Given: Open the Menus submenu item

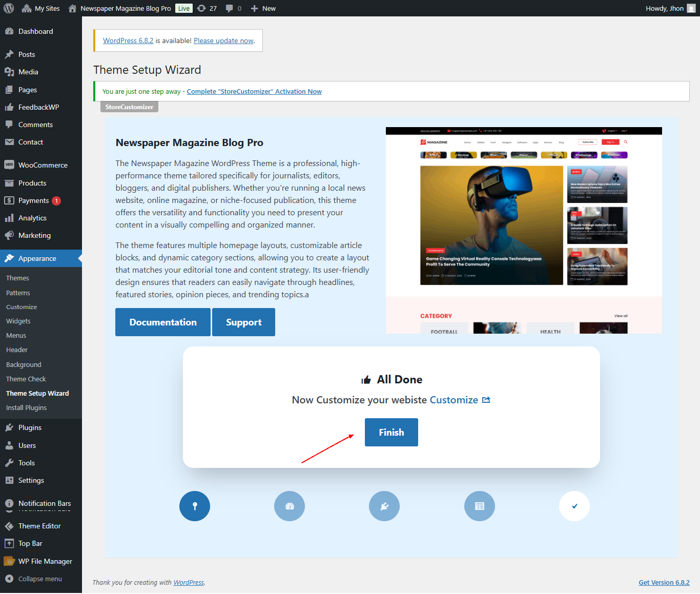Looking at the screenshot, I should click(16, 335).
